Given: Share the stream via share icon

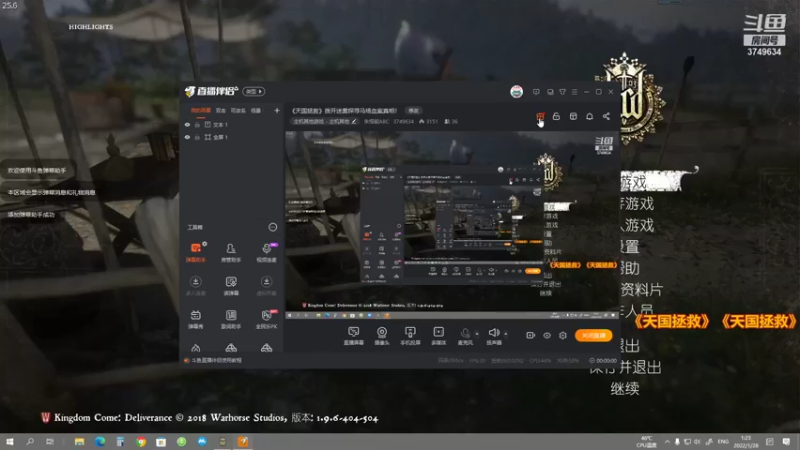Looking at the screenshot, I should point(606,116).
